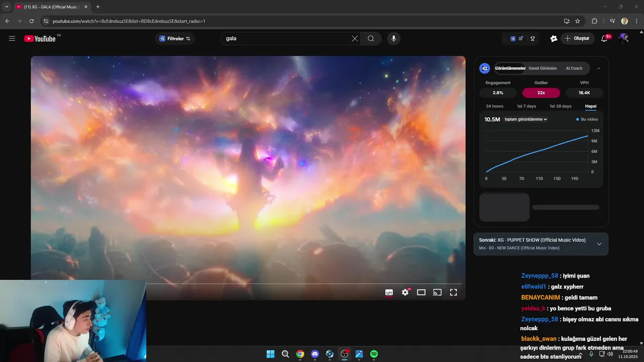Open the video player settings gear
This screenshot has width=644, height=362.
click(x=406, y=292)
